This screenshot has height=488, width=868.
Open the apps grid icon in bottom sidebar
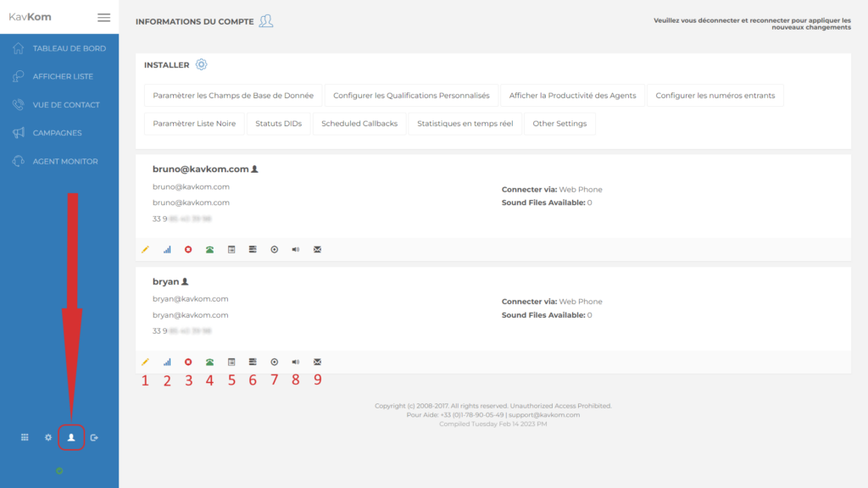[x=24, y=437]
